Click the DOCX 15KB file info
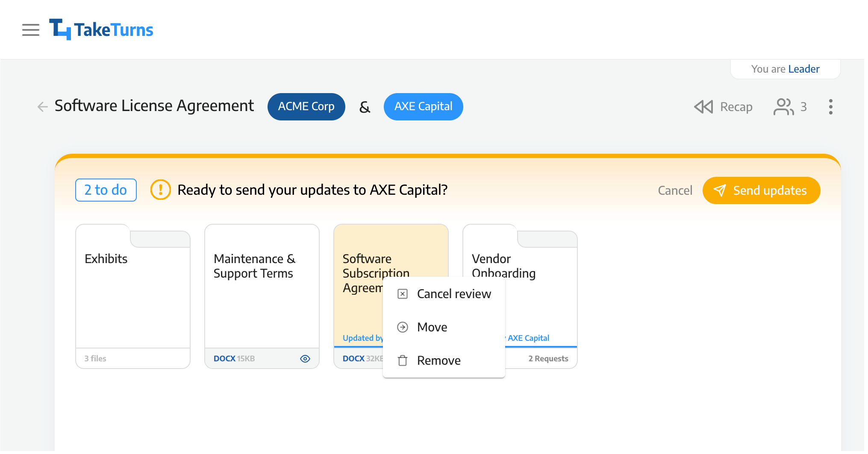 pyautogui.click(x=234, y=359)
